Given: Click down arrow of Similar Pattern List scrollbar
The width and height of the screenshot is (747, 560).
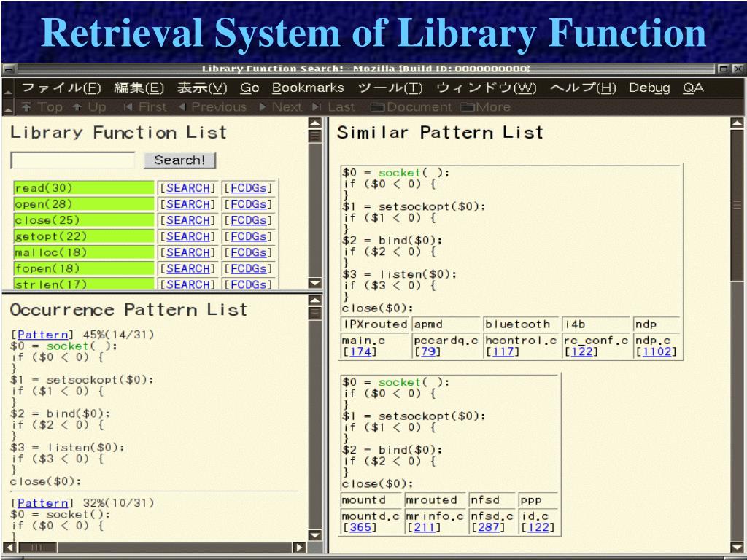Looking at the screenshot, I should [x=737, y=548].
